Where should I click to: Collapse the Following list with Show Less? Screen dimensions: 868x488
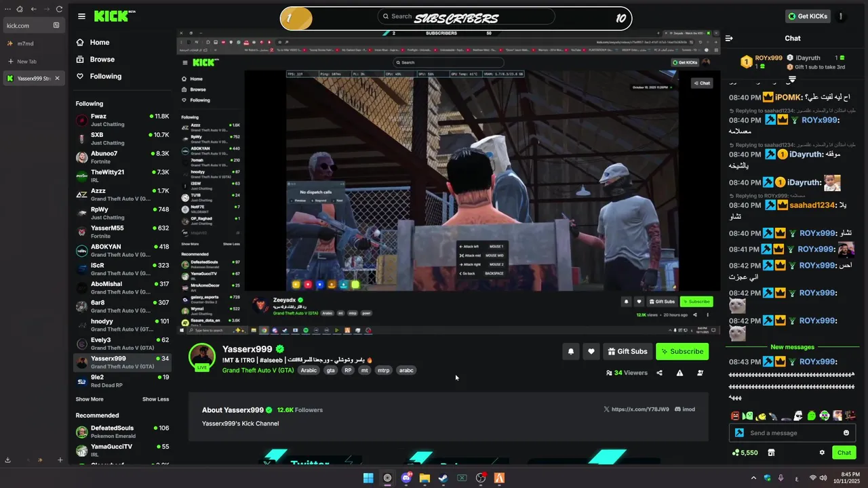[x=155, y=399]
